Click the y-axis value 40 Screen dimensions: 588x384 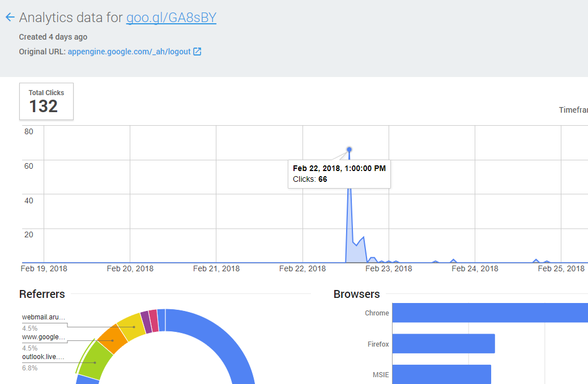click(29, 200)
